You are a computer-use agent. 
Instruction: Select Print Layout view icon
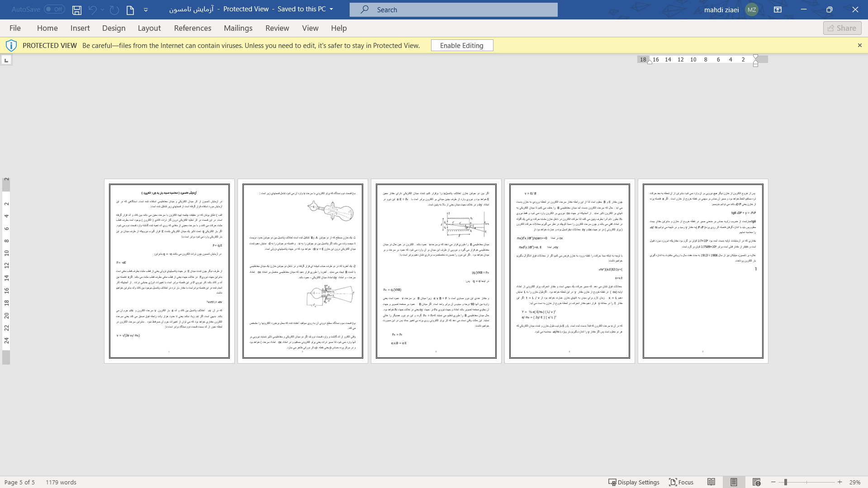(x=734, y=482)
